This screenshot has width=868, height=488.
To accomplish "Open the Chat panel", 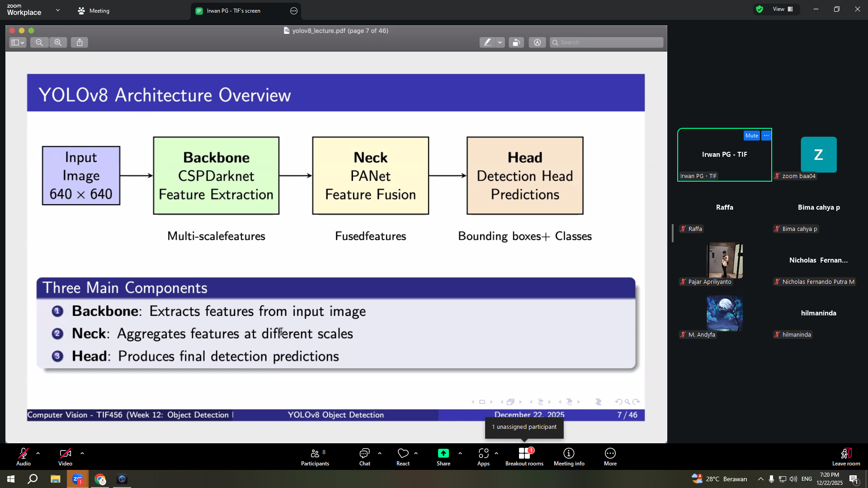I will 364,457.
